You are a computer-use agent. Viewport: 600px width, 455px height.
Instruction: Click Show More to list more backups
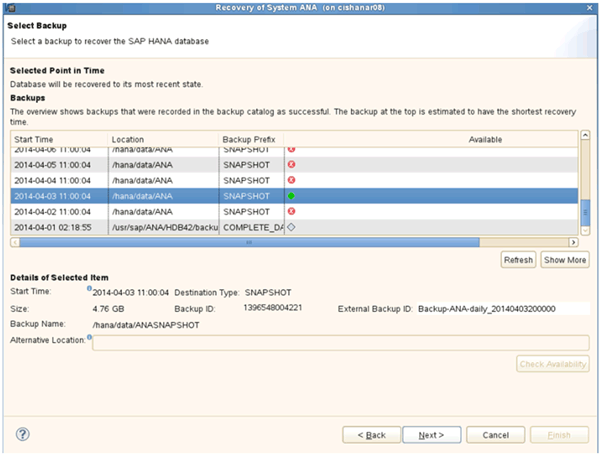point(564,260)
